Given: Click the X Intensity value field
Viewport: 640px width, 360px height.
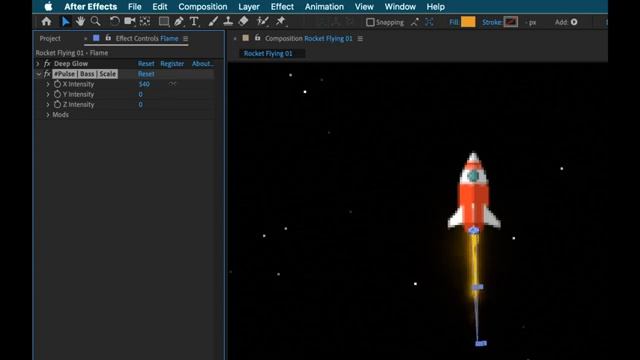Looking at the screenshot, I should pos(144,84).
